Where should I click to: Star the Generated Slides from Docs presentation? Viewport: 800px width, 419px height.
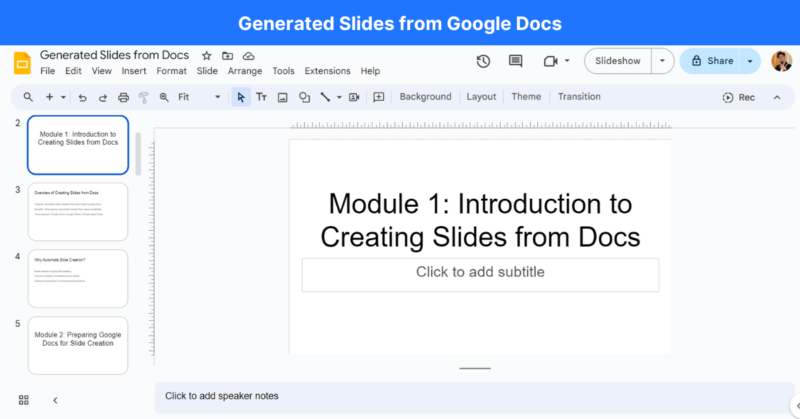click(x=206, y=56)
